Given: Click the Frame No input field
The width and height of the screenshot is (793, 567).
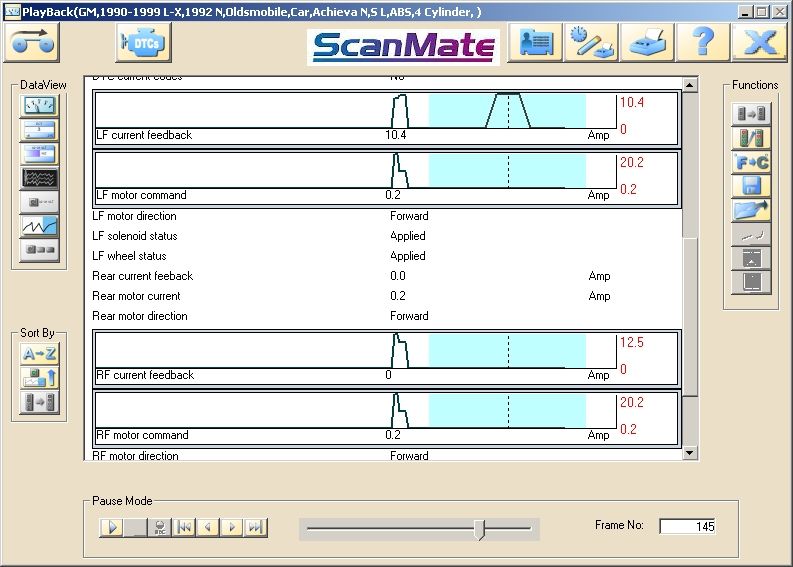Looking at the screenshot, I should pyautogui.click(x=687, y=527).
